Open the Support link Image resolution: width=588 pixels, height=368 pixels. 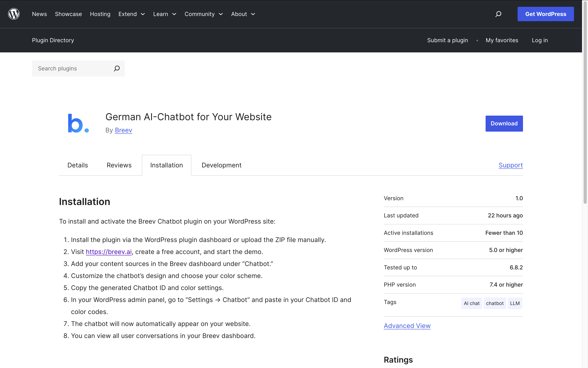point(511,165)
